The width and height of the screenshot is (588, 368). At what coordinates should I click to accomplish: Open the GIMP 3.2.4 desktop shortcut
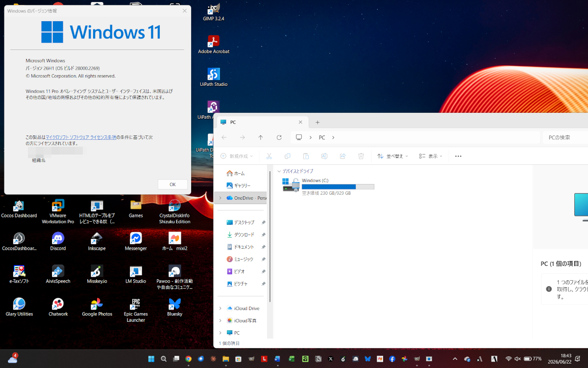(213, 12)
